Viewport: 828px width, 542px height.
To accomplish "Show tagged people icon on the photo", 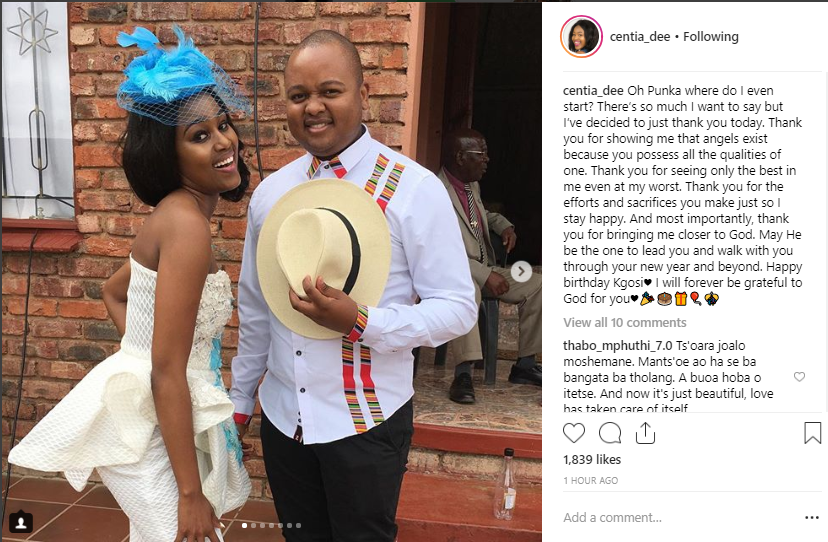I will click(x=21, y=522).
